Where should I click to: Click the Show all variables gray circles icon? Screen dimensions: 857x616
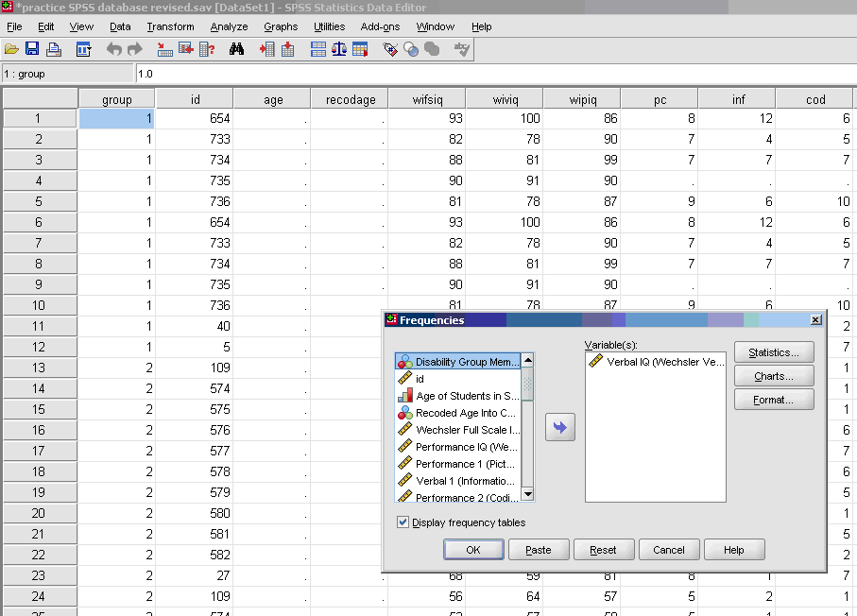[432, 50]
